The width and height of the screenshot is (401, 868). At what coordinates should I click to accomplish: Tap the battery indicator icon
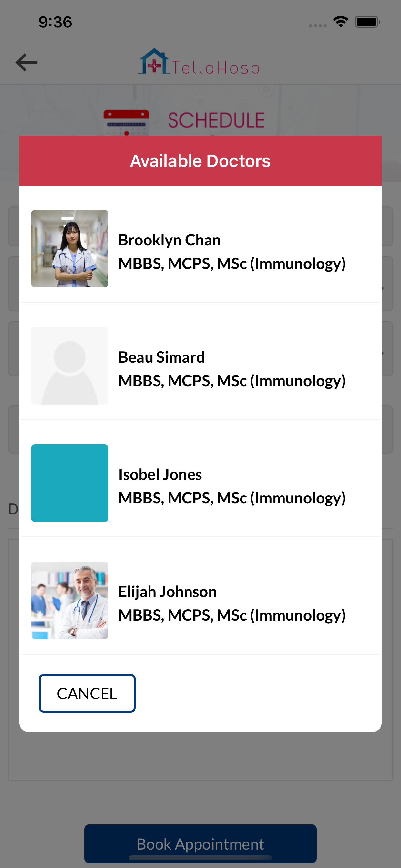click(x=367, y=22)
